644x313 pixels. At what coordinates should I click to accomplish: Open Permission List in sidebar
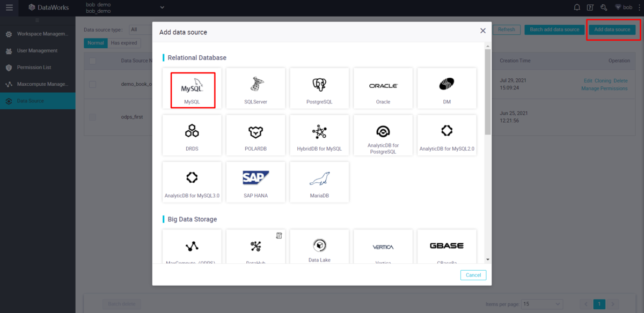point(38,68)
